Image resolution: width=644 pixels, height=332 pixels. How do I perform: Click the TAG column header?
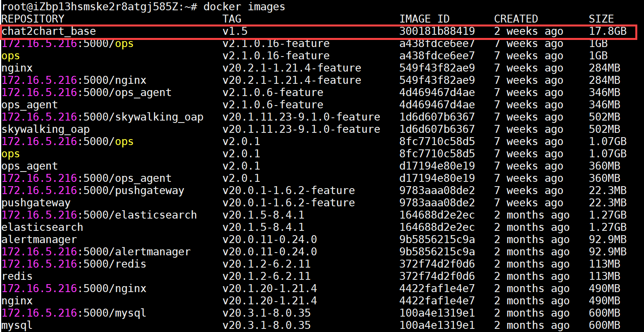pyautogui.click(x=232, y=19)
